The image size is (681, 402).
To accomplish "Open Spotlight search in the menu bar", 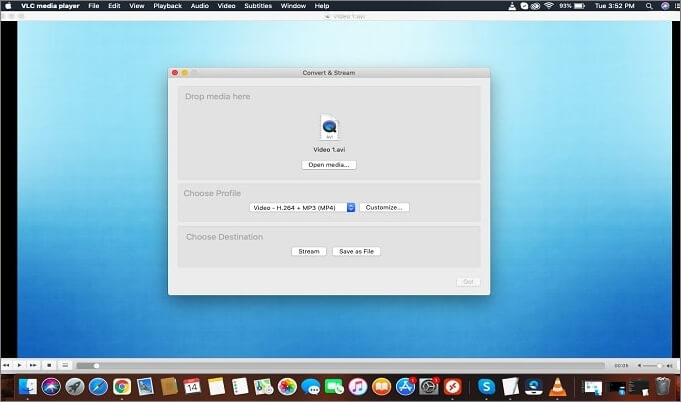I will [x=648, y=6].
